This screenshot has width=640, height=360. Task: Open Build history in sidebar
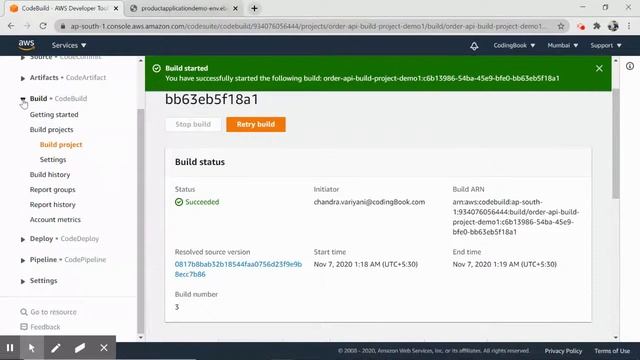[50, 175]
